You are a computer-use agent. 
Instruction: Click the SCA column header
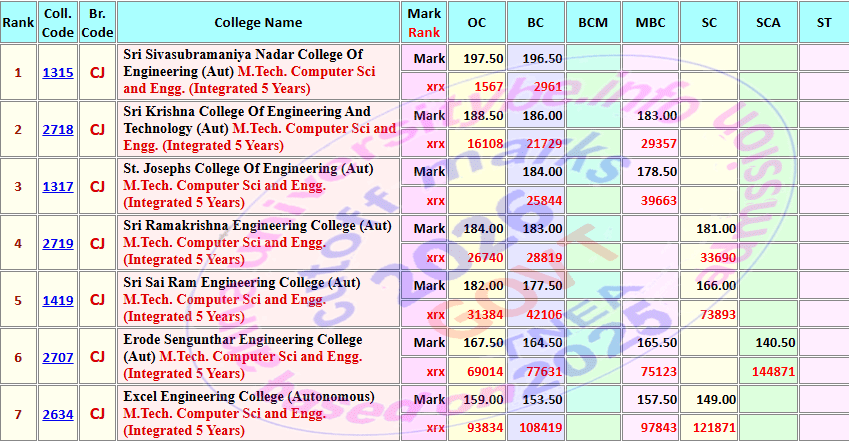(x=768, y=22)
